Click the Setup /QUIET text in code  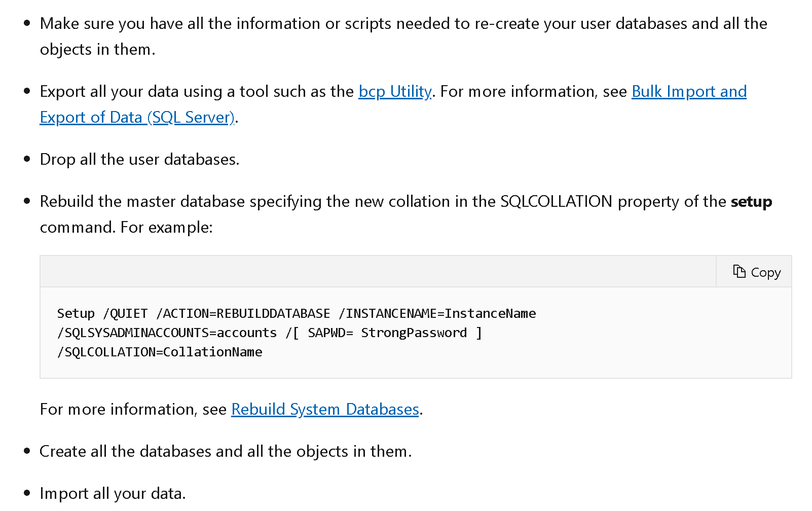pos(102,314)
